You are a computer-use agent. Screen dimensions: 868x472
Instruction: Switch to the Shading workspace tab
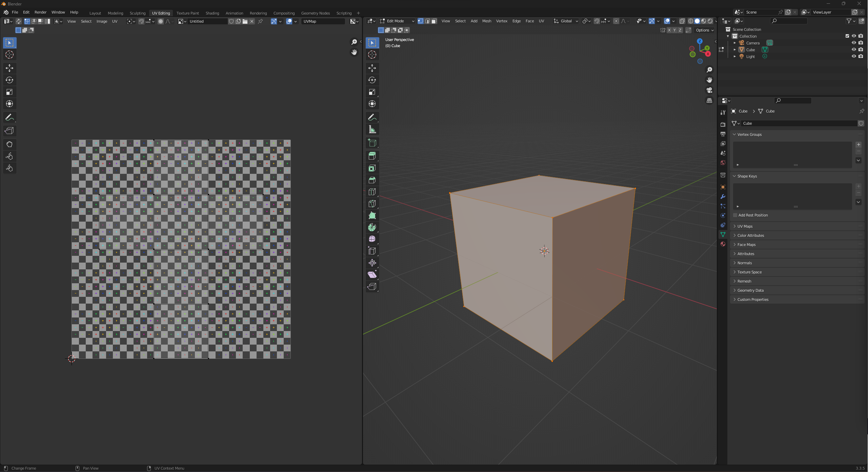coord(212,13)
